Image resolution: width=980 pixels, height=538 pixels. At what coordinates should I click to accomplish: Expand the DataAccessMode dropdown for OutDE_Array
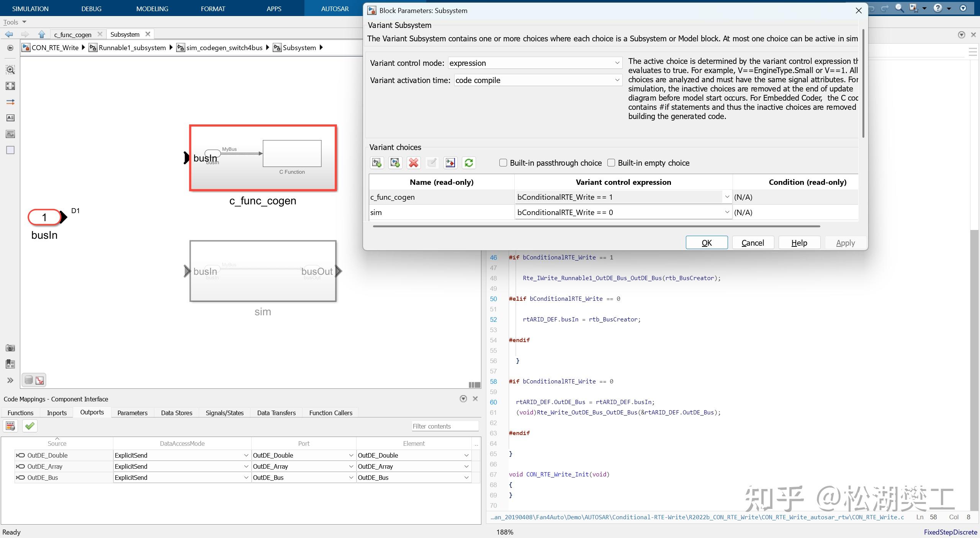[x=246, y=466]
